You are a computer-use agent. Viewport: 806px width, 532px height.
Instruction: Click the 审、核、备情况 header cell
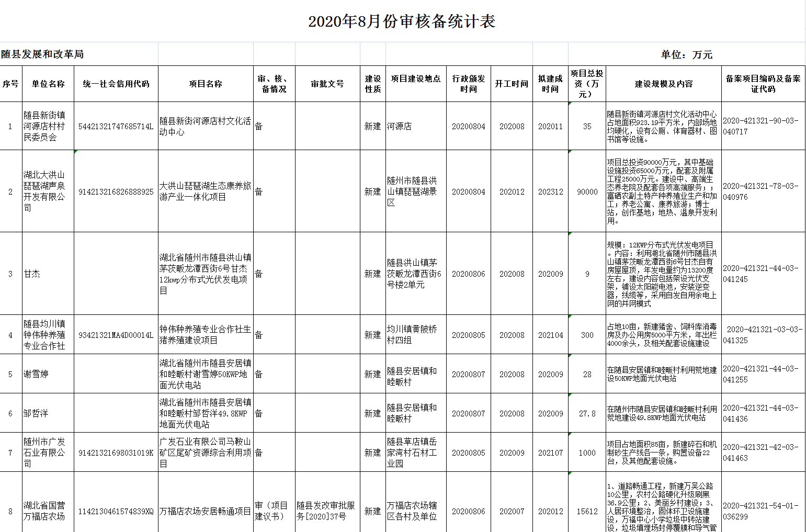pos(274,84)
